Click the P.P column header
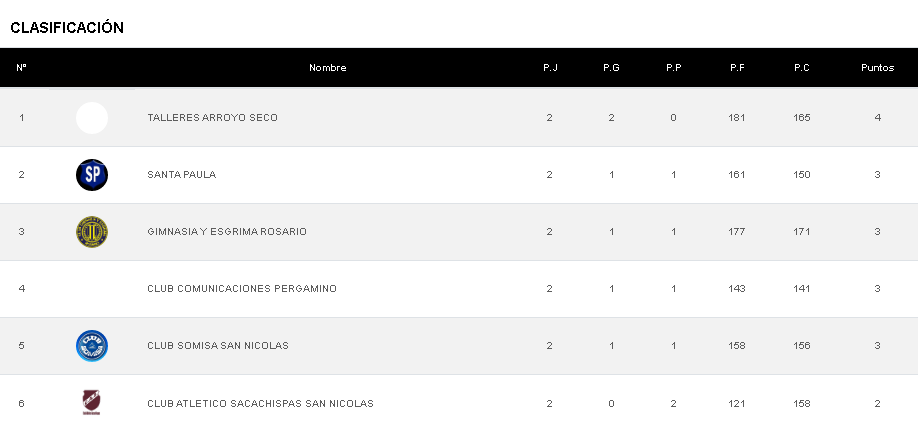 click(x=673, y=68)
